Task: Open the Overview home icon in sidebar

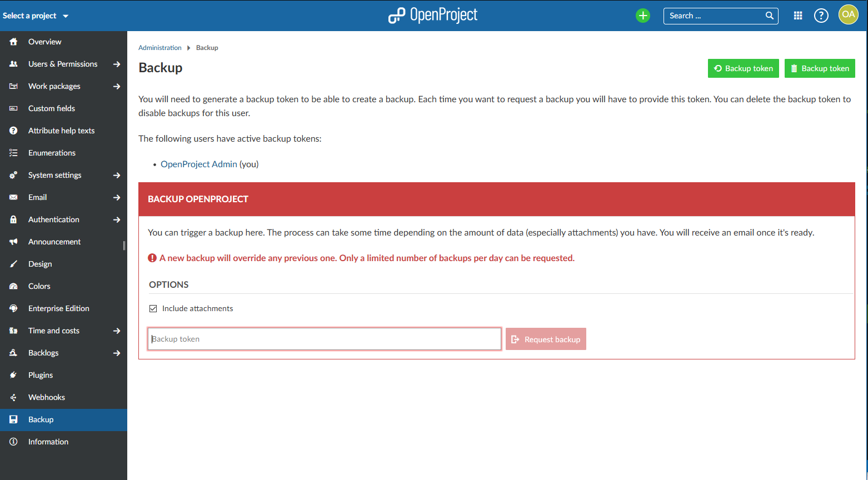Action: [13, 42]
